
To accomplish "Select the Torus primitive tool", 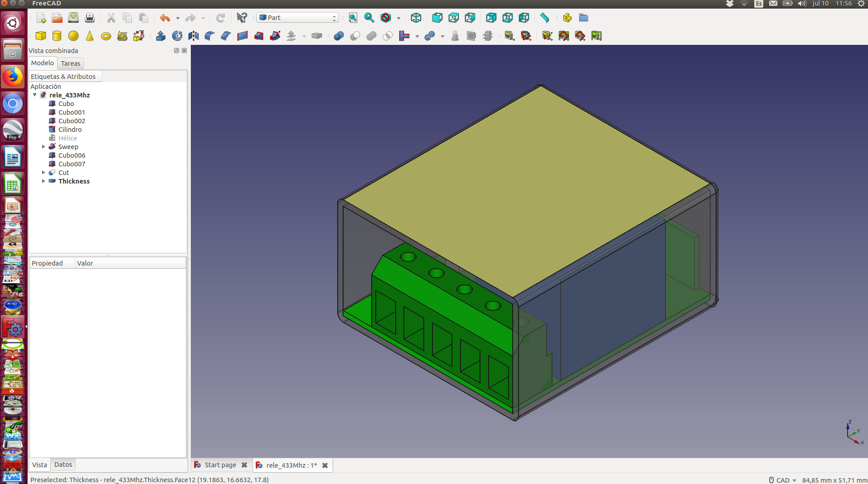I will [x=106, y=36].
